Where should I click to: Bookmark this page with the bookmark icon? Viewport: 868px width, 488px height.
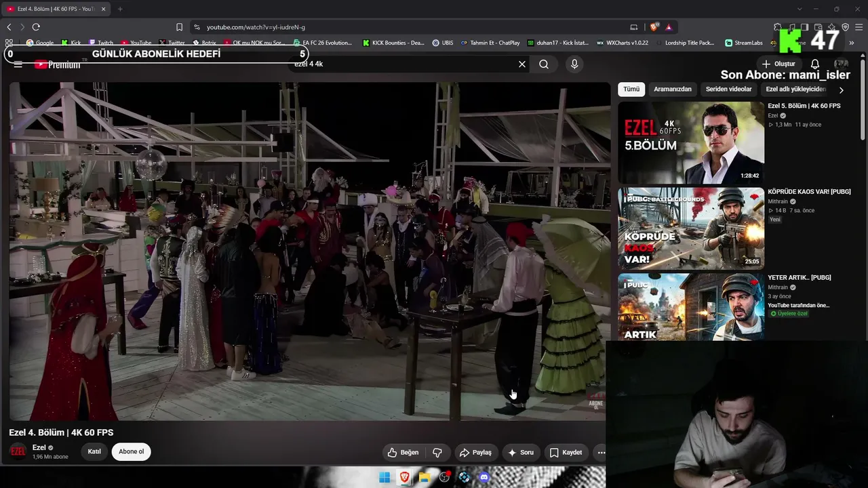point(179,27)
